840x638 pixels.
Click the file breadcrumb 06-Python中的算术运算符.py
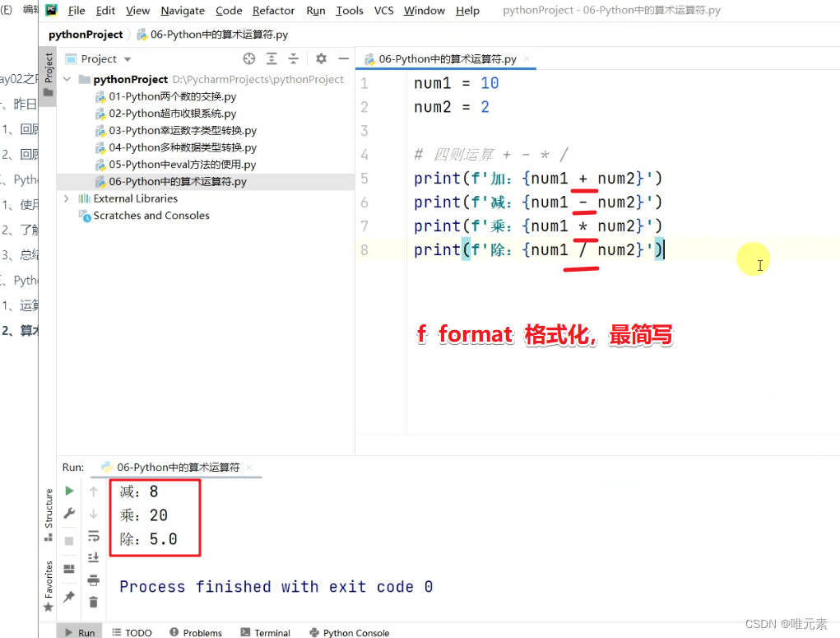point(213,35)
